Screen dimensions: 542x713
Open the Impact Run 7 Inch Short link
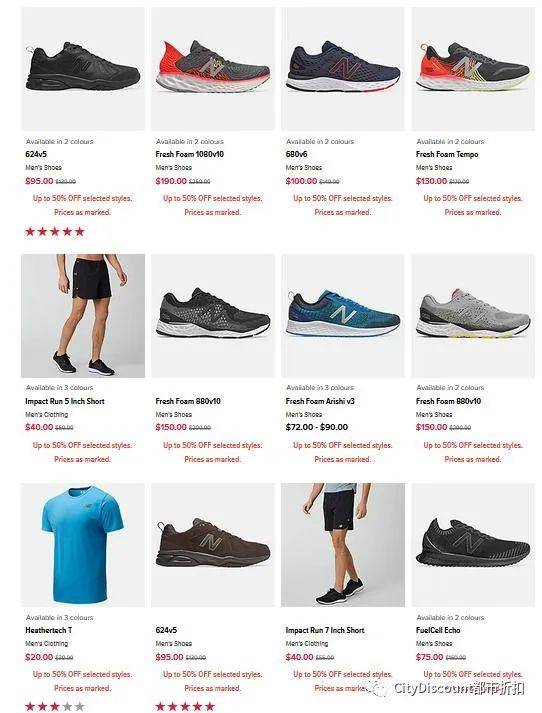pos(325,630)
